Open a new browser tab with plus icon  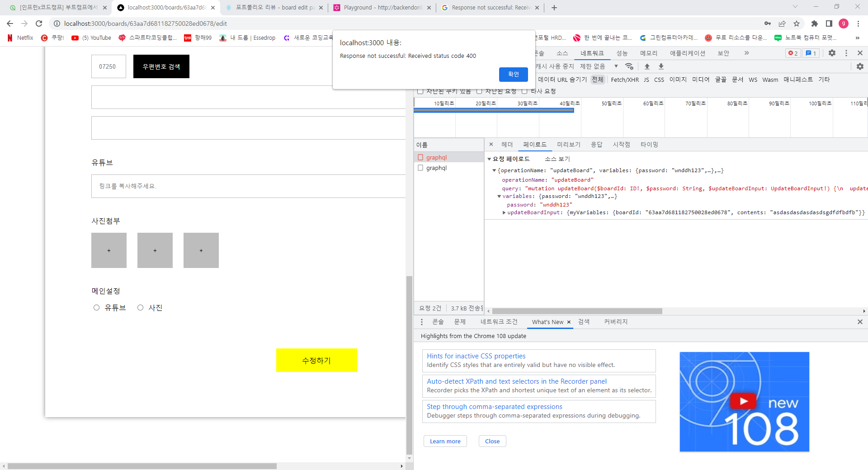(x=554, y=8)
